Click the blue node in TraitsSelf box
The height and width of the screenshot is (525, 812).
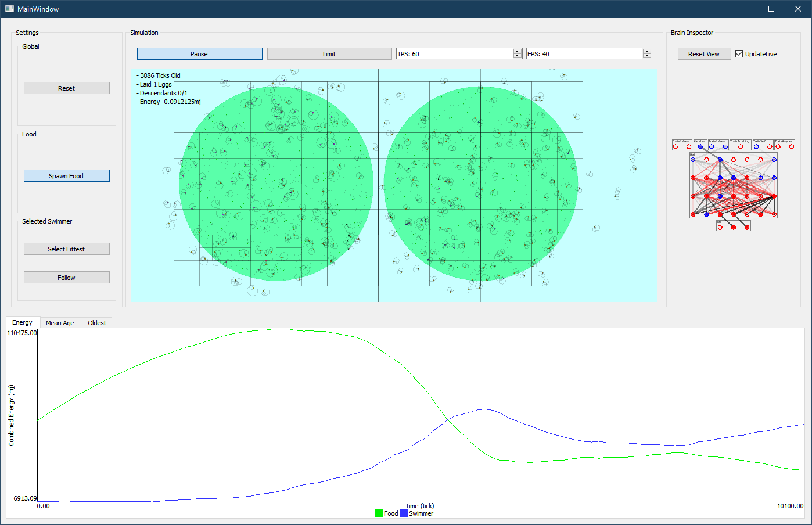(756, 146)
